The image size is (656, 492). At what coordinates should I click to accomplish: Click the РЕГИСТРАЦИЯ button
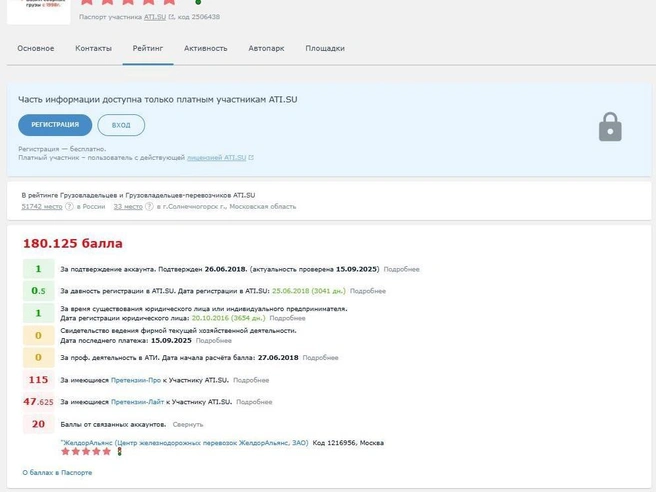coord(55,125)
